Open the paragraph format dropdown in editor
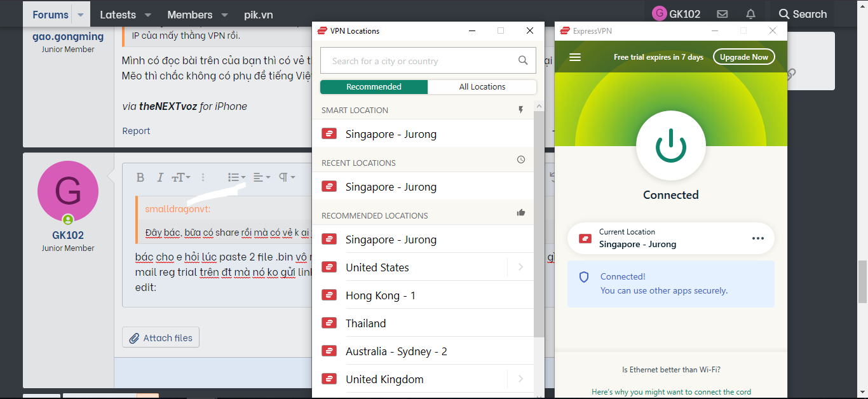This screenshot has height=399, width=868. [287, 177]
